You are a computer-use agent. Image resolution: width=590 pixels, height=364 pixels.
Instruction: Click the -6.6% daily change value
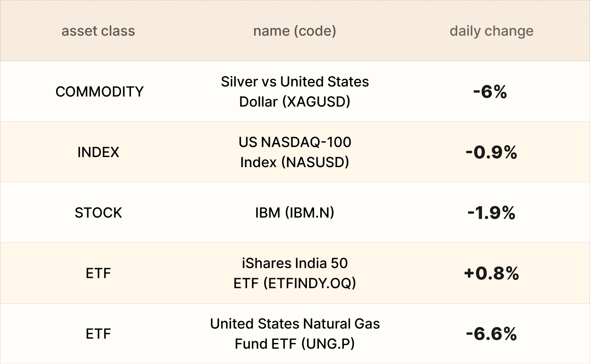tap(491, 334)
